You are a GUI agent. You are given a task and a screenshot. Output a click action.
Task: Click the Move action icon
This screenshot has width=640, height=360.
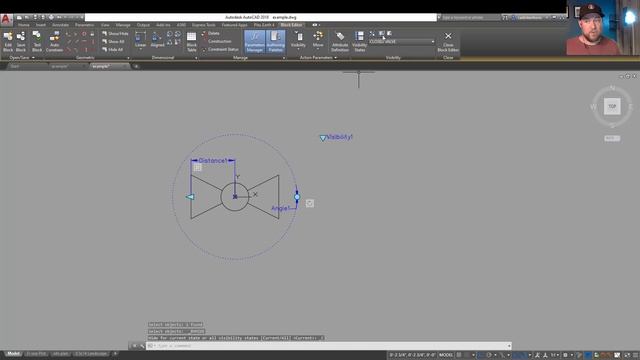click(x=318, y=39)
